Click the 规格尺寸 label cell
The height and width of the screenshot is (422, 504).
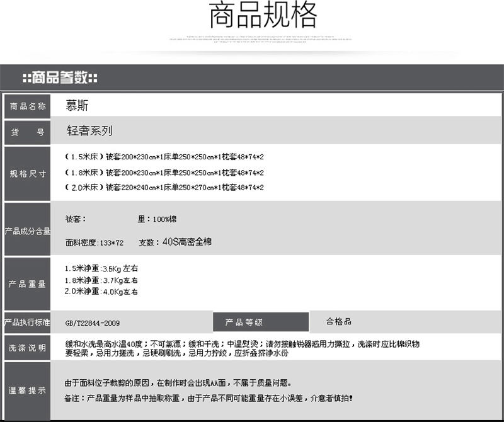28,174
